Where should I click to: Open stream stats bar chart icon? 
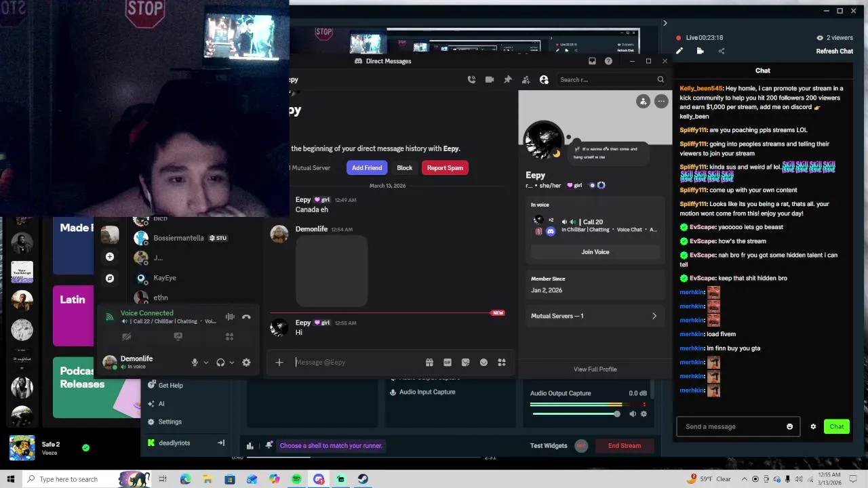(250, 445)
